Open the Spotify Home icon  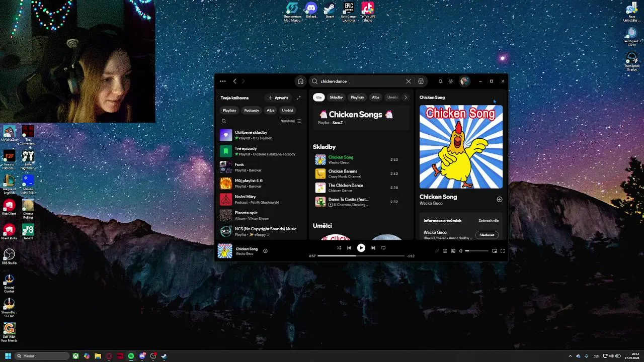click(x=300, y=81)
